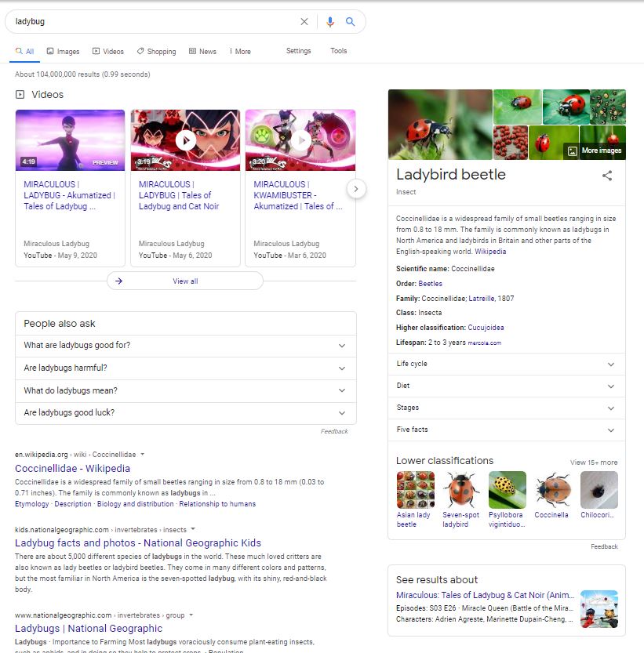Viewport: 644px width, 653px height.
Task: Open dropdown arrow beside en.wikipedia.org URL
Action: tap(143, 454)
